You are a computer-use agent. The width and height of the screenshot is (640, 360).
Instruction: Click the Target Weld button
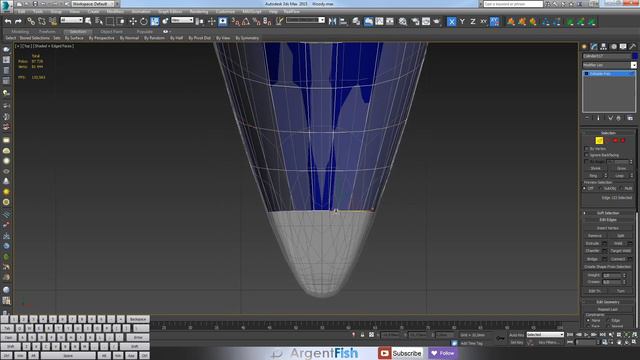coord(620,251)
